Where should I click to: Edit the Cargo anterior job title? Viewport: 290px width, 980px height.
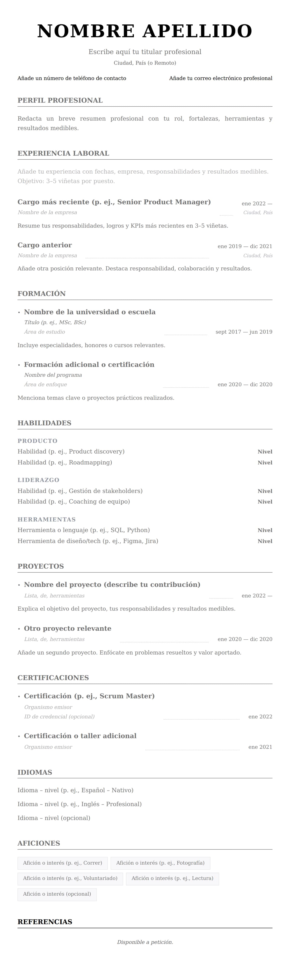(x=45, y=245)
